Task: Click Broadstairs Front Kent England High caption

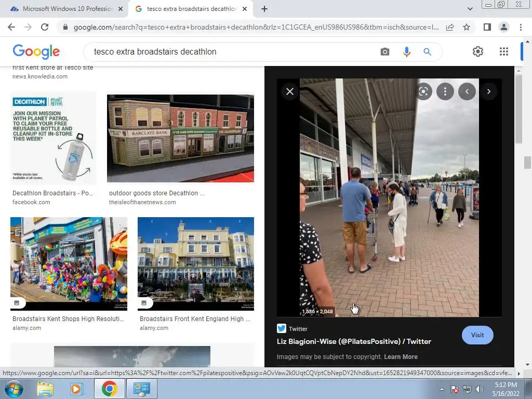Action: 195,319
